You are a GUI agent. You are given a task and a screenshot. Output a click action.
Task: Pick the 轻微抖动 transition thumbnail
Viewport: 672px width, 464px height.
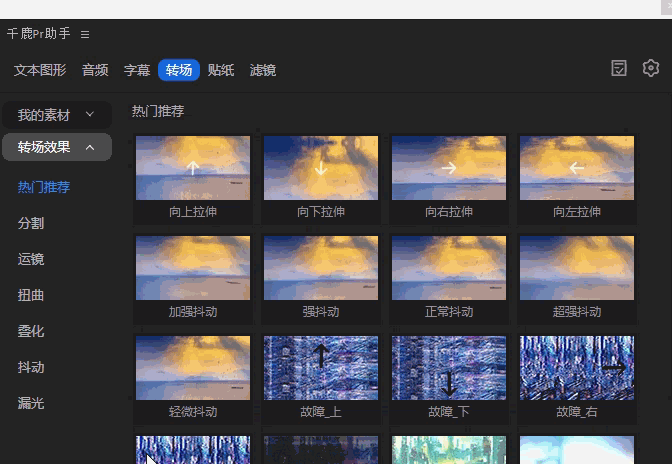pos(193,368)
